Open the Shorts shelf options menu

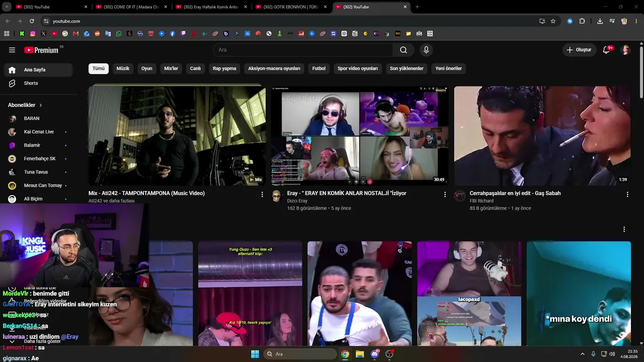click(x=624, y=229)
